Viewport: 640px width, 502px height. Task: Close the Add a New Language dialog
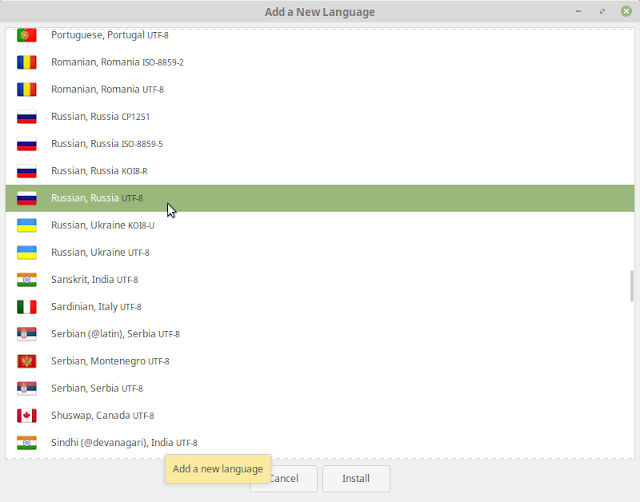coord(626,11)
